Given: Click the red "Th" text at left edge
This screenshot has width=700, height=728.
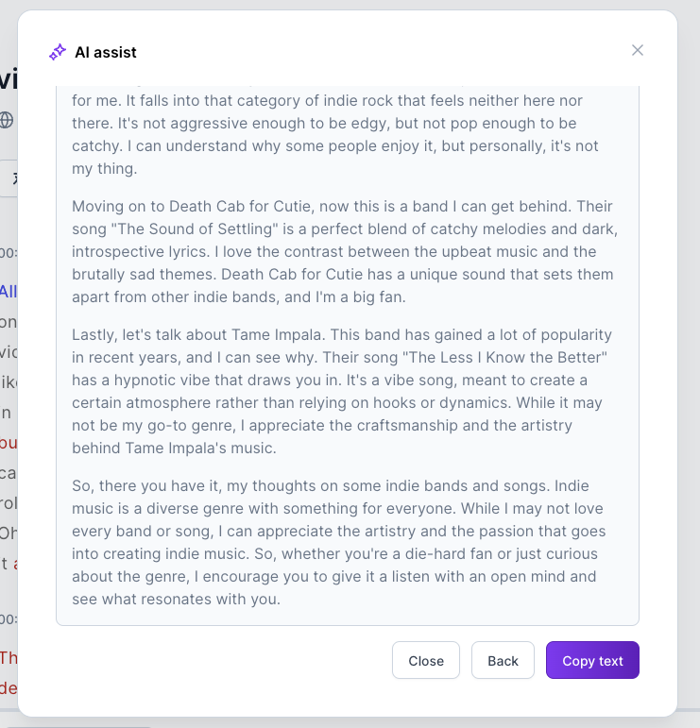Looking at the screenshot, I should point(8,657).
